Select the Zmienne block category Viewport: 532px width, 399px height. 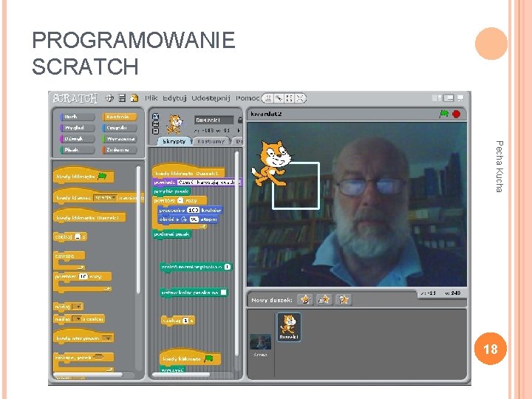pyautogui.click(x=120, y=149)
